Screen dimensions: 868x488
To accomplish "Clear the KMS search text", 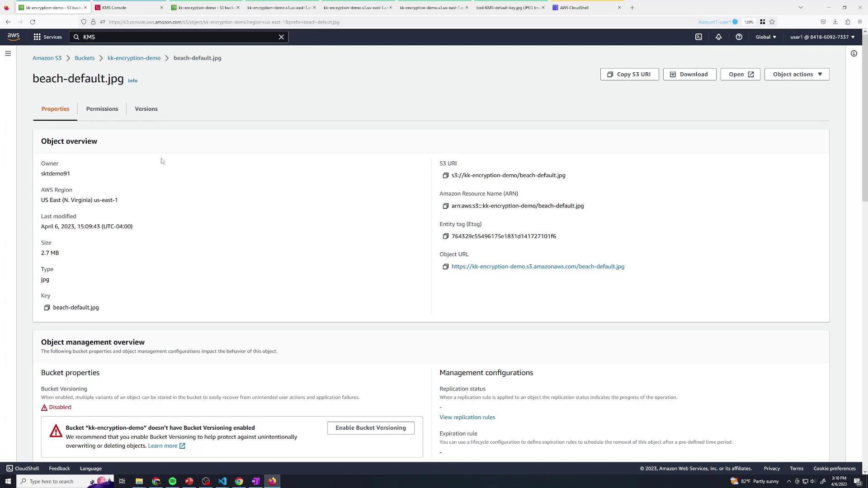I will (x=281, y=37).
